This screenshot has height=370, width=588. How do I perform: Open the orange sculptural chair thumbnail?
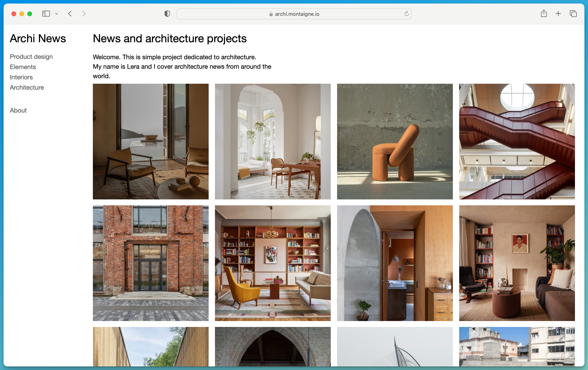pos(395,142)
